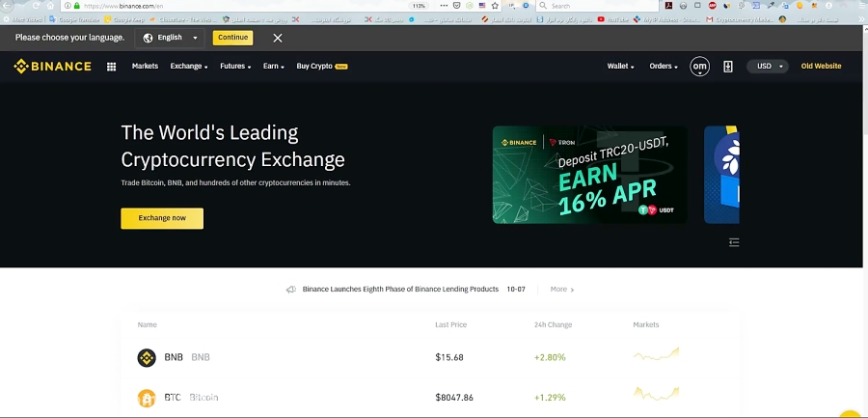Click the Last Price column header
The height and width of the screenshot is (418, 868).
[x=450, y=325]
